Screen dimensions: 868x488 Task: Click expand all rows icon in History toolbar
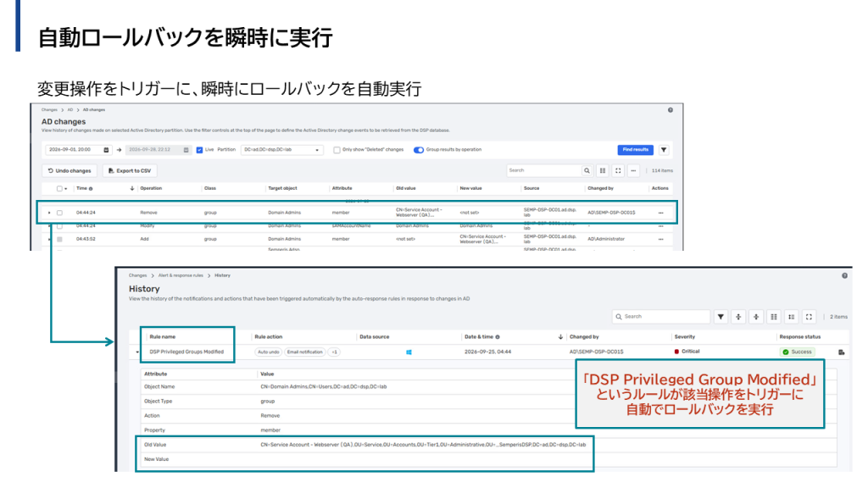tap(738, 317)
